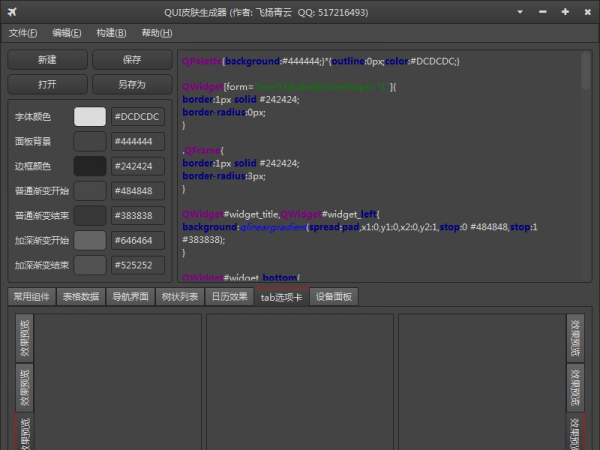Switch to the 常用组件 tab
The width and height of the screenshot is (600, 450).
pos(30,297)
